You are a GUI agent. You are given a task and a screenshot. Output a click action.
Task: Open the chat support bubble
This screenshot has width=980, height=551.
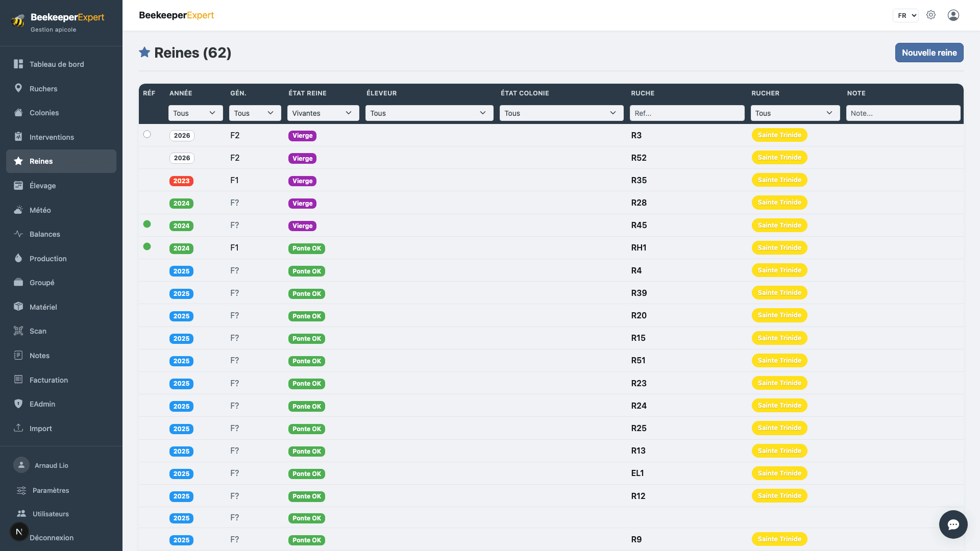(953, 524)
